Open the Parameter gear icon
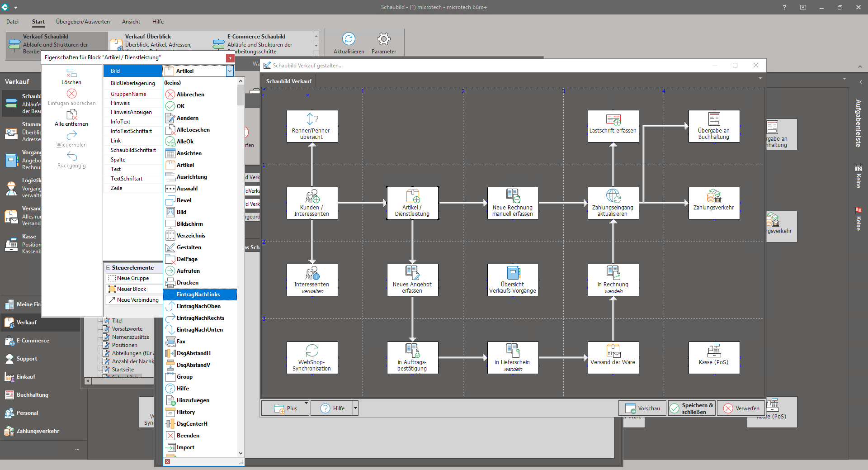Image resolution: width=868 pixels, height=470 pixels. (383, 39)
